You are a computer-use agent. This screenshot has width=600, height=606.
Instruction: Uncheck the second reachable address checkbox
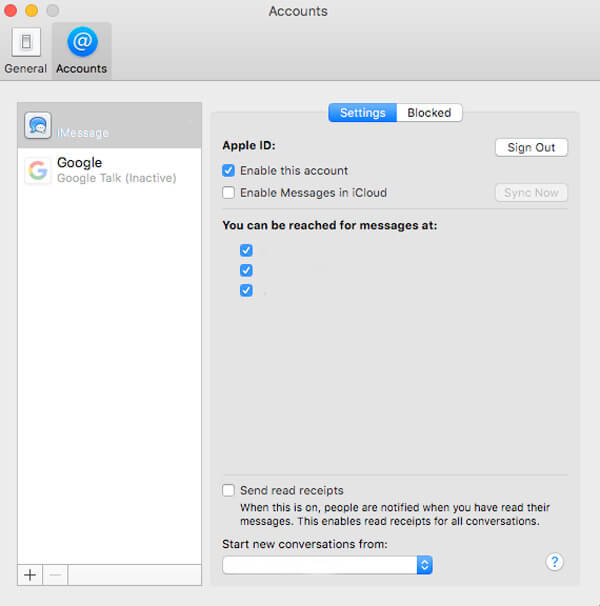(246, 270)
